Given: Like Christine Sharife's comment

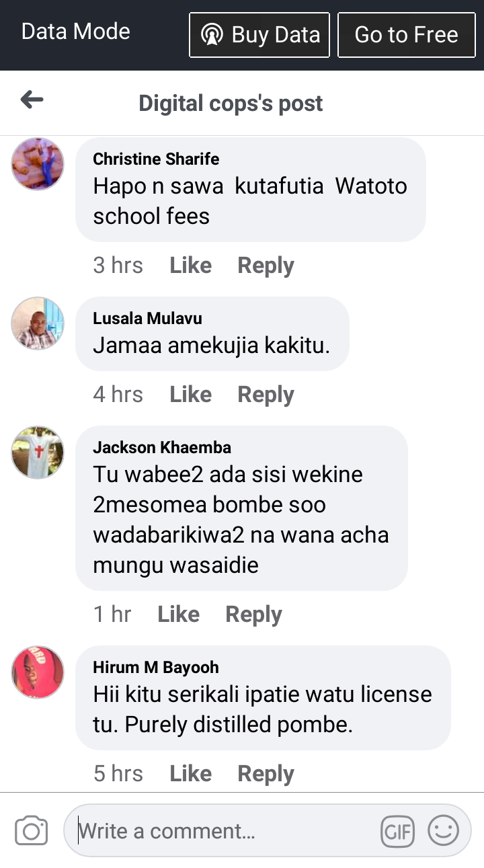Looking at the screenshot, I should pos(191,266).
